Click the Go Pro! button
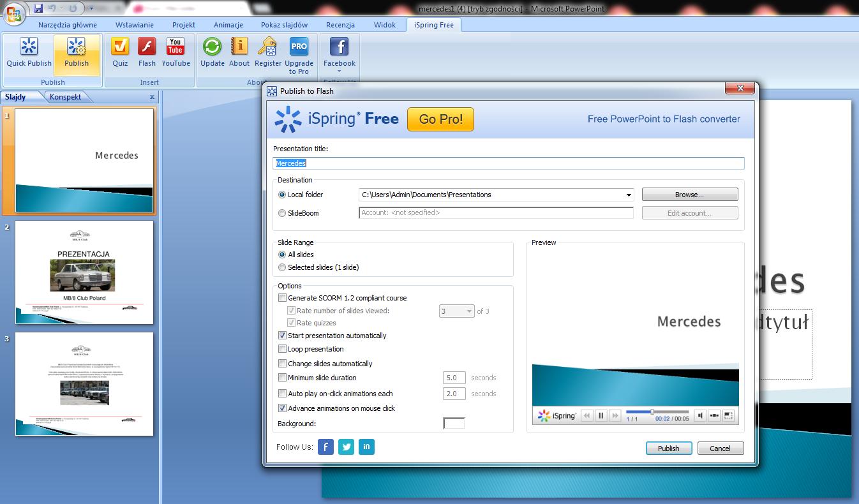Viewport: 859px width, 504px height. point(440,119)
